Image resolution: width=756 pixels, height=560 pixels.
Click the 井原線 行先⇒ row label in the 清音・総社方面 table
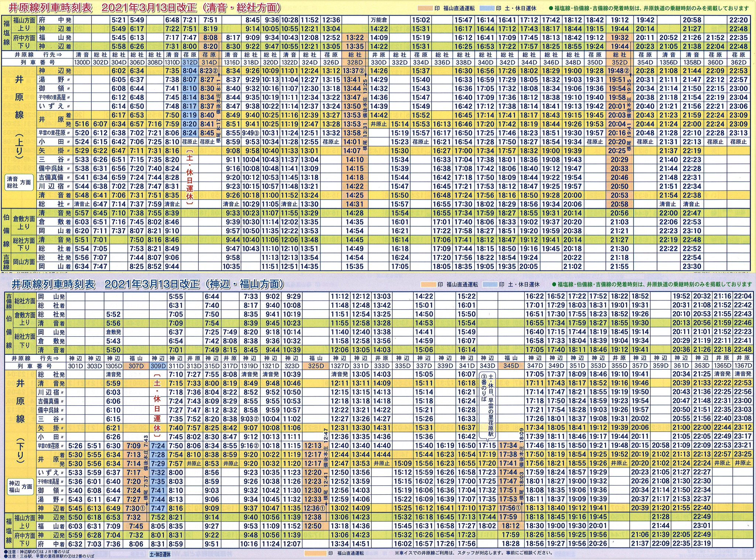point(38,55)
